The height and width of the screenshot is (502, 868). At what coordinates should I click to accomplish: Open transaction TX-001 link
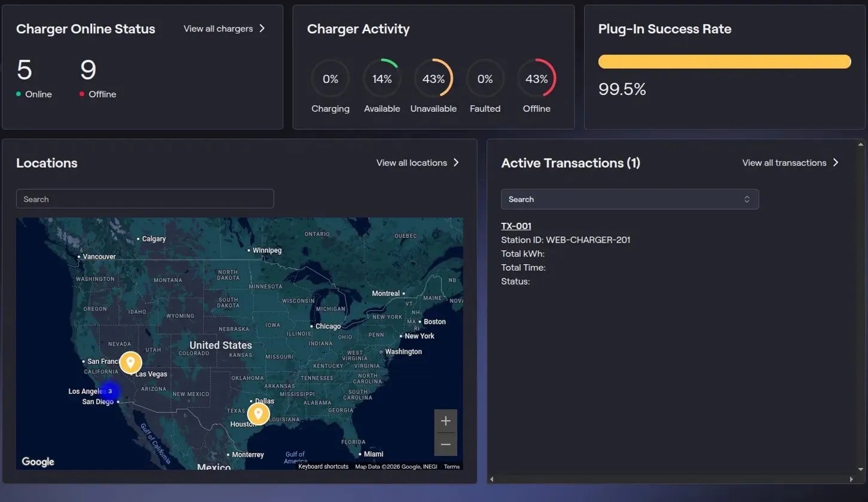tap(516, 226)
